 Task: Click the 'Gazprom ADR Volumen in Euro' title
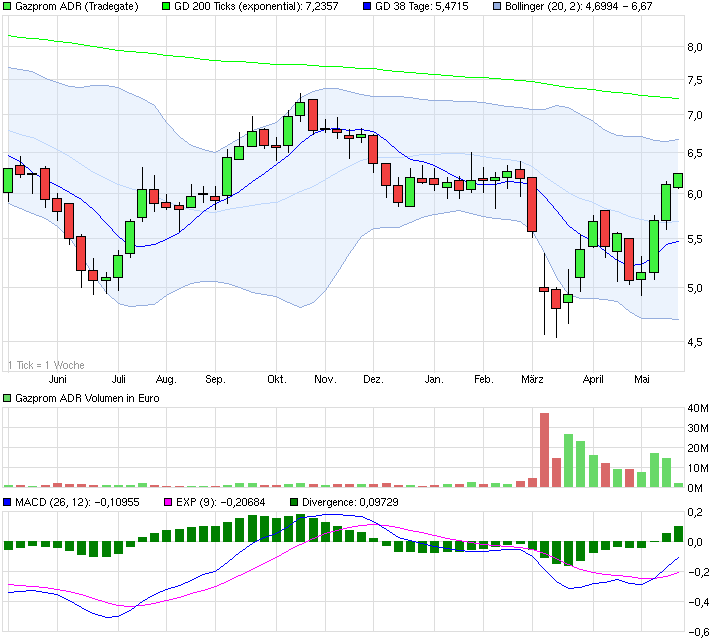87,398
